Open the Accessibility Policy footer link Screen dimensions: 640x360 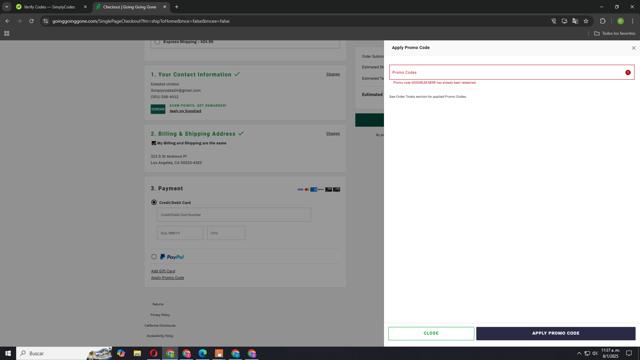click(x=160, y=336)
